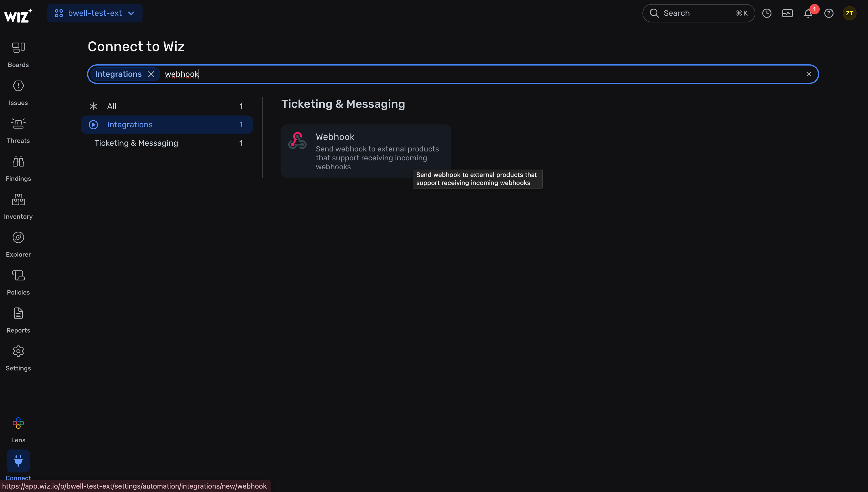This screenshot has height=492, width=868.
Task: Select the Ticketing & Messaging subcategory
Action: point(167,143)
